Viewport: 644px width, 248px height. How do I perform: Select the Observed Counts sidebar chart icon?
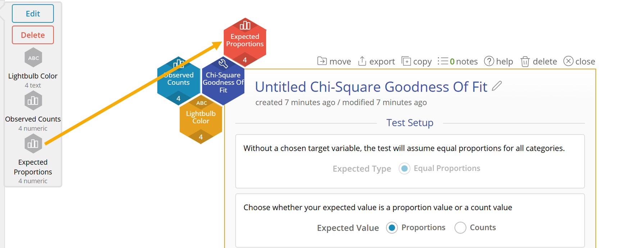coord(33,101)
